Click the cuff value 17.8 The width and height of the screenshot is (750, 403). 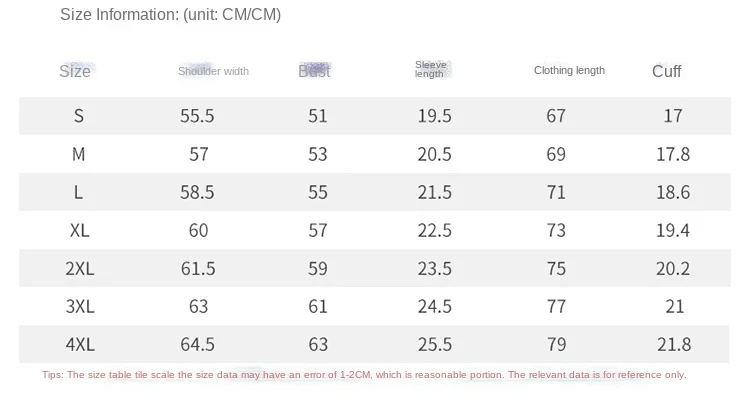(675, 154)
